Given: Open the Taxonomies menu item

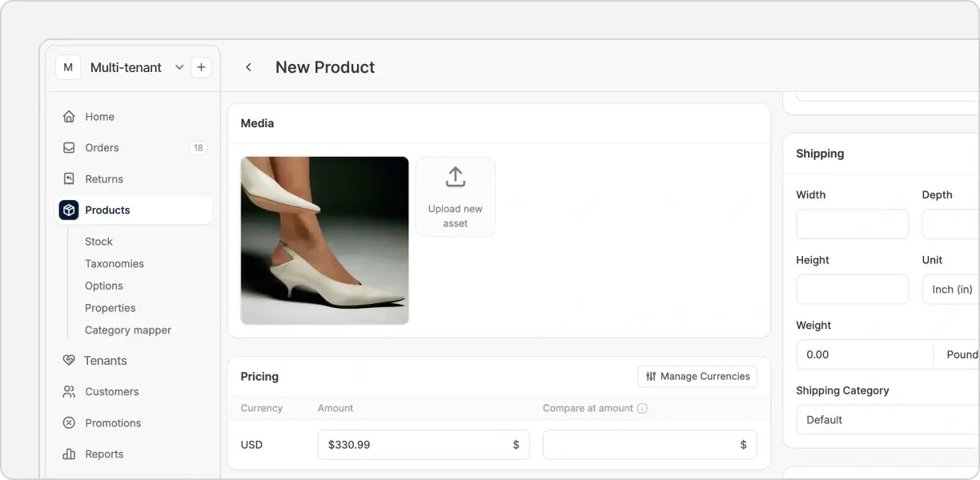Looking at the screenshot, I should pyautogui.click(x=114, y=263).
